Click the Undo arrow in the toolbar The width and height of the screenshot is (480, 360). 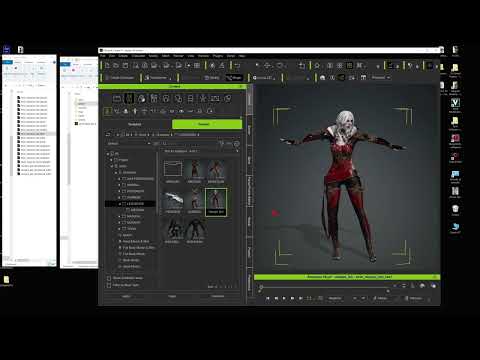237,66
